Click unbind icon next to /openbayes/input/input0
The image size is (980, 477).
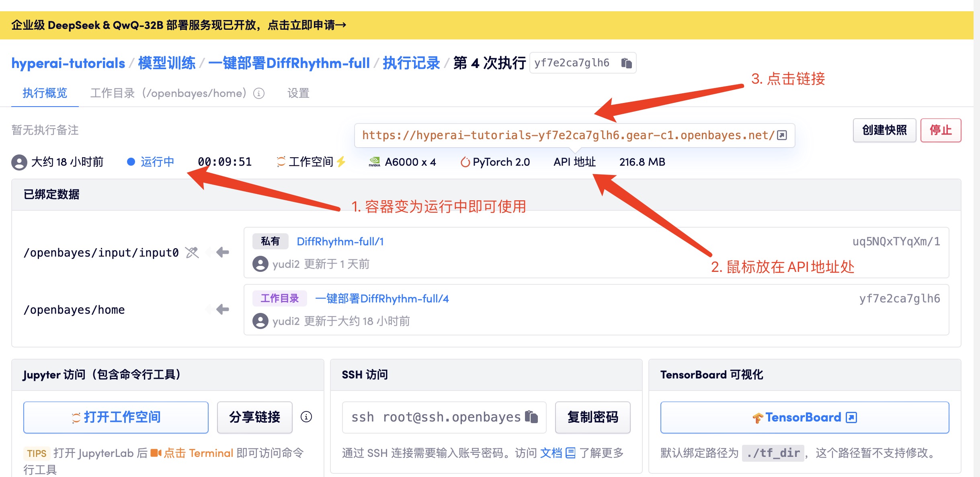pyautogui.click(x=192, y=253)
